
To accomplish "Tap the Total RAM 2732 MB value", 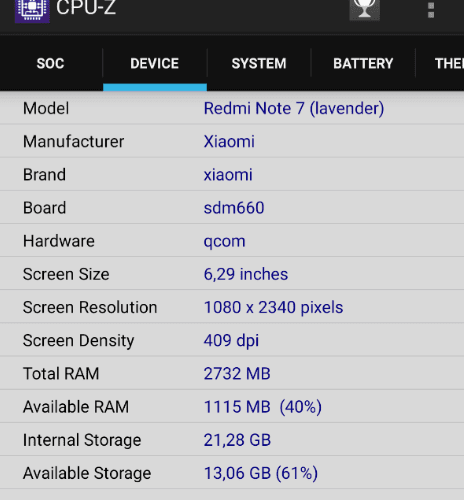I will [237, 373].
